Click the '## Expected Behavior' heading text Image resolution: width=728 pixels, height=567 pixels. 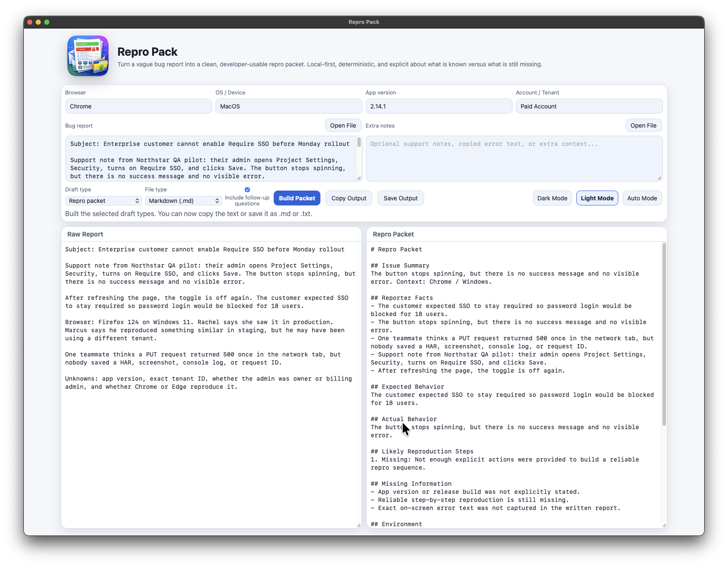coord(408,387)
